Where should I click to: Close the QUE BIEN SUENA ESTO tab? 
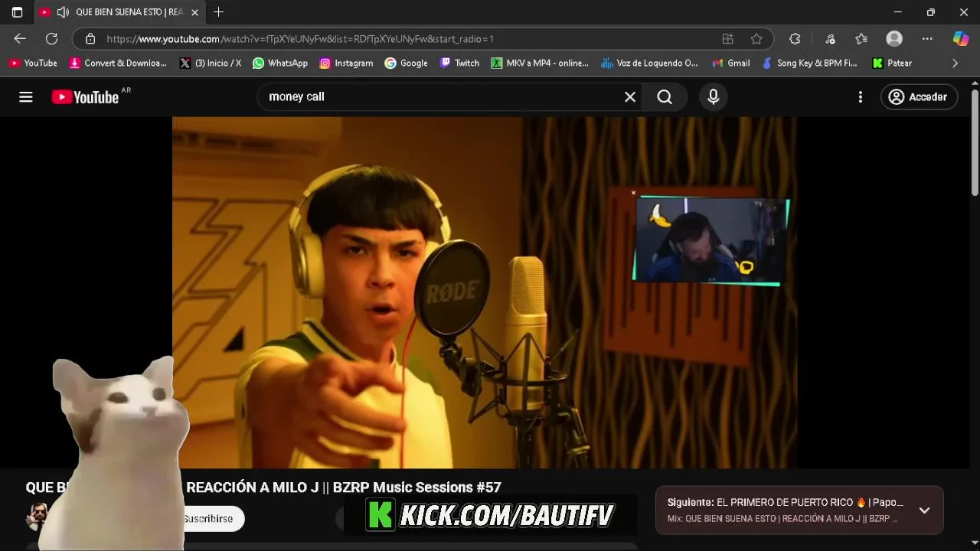(x=194, y=12)
